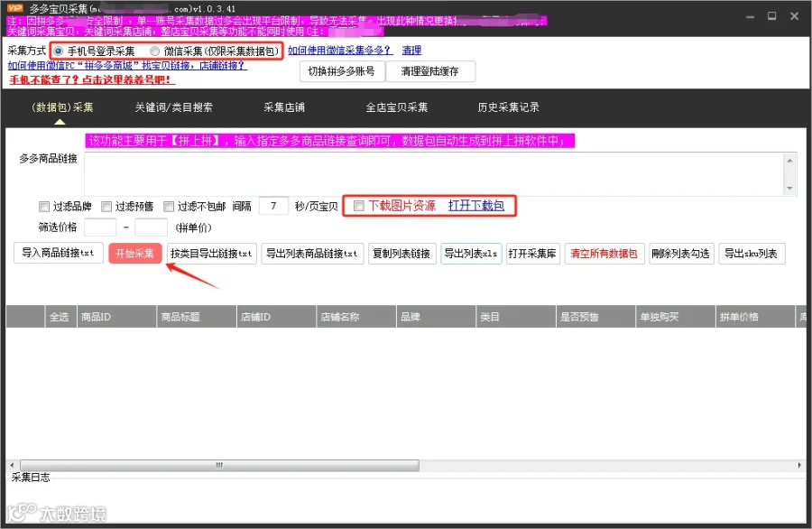This screenshot has height=529, width=812.
Task: Click 删除列表勾选 button
Action: click(x=681, y=254)
